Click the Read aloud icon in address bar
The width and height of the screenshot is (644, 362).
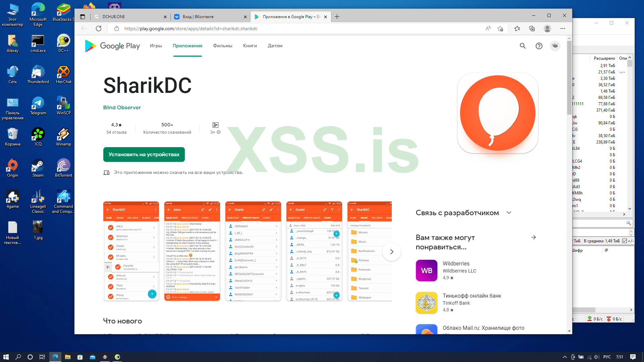click(488, 28)
